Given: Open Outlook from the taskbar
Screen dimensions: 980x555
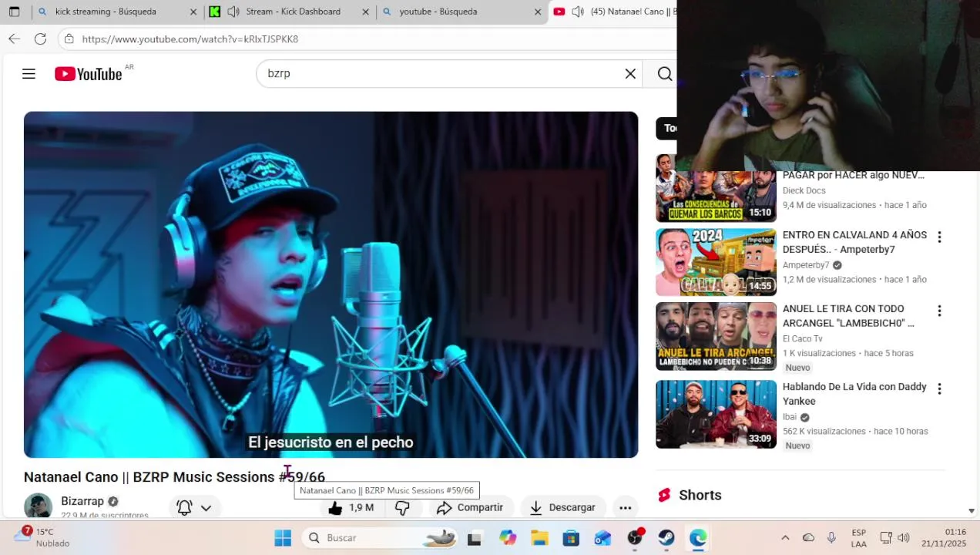Looking at the screenshot, I should click(602, 538).
